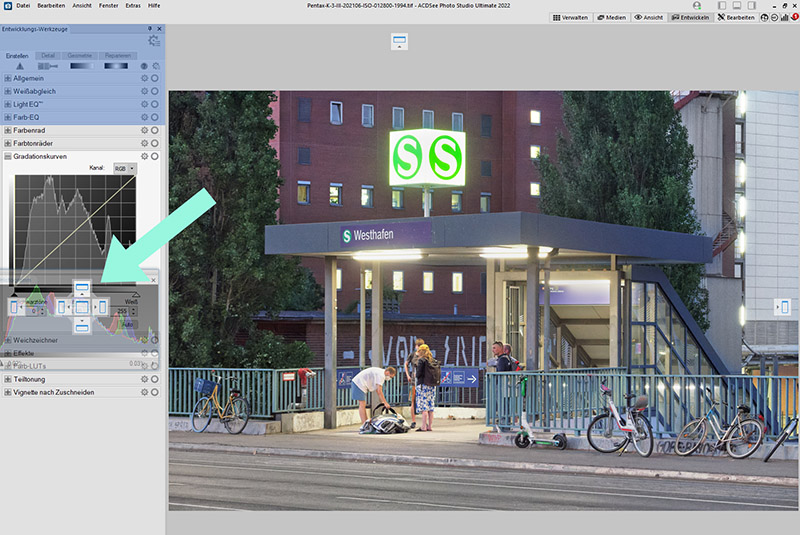Toggle Vignette nach Zuschneiden enable circle
Viewport: 800px width, 535px height.
pyautogui.click(x=155, y=392)
